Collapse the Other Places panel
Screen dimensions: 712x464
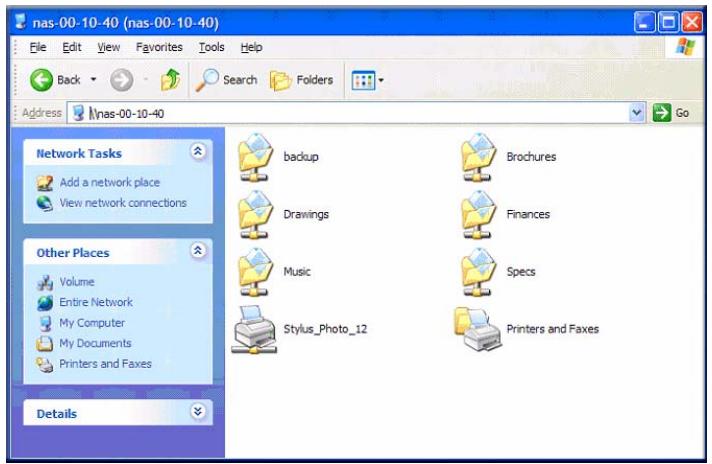[198, 250]
